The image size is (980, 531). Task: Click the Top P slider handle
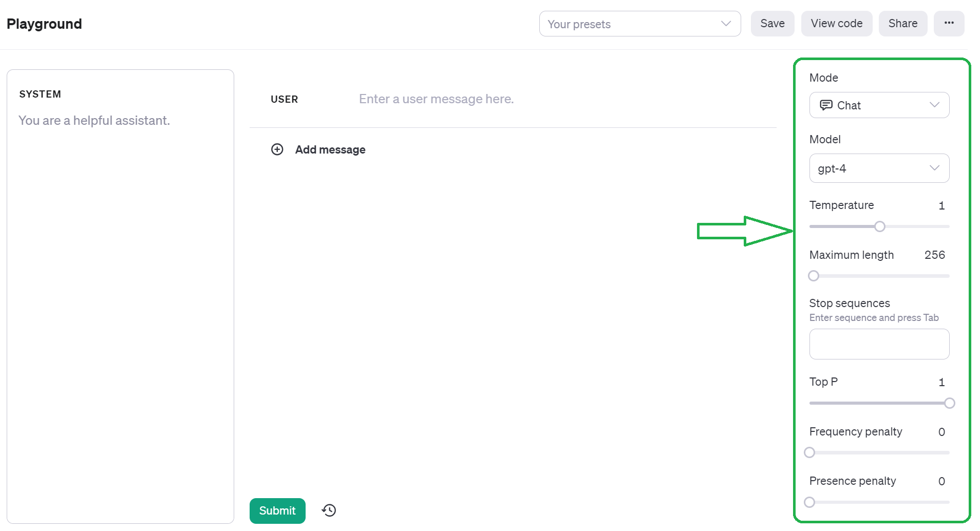click(x=950, y=403)
